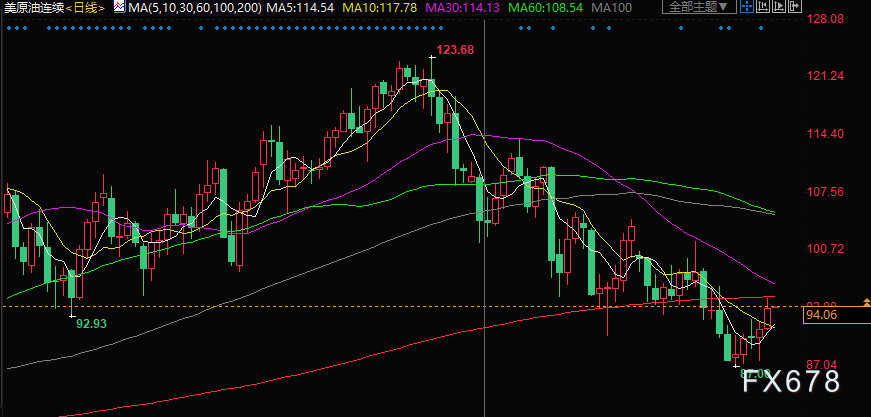Click the 121.24 price axis label
This screenshot has width=871, height=417.
pos(824,76)
